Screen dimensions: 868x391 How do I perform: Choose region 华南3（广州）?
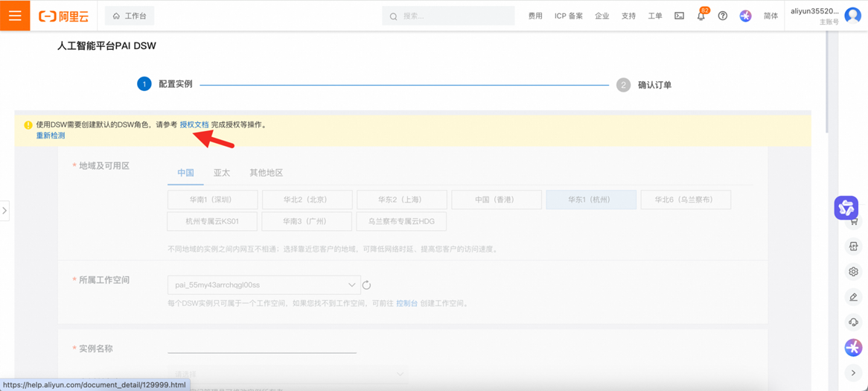coord(307,221)
